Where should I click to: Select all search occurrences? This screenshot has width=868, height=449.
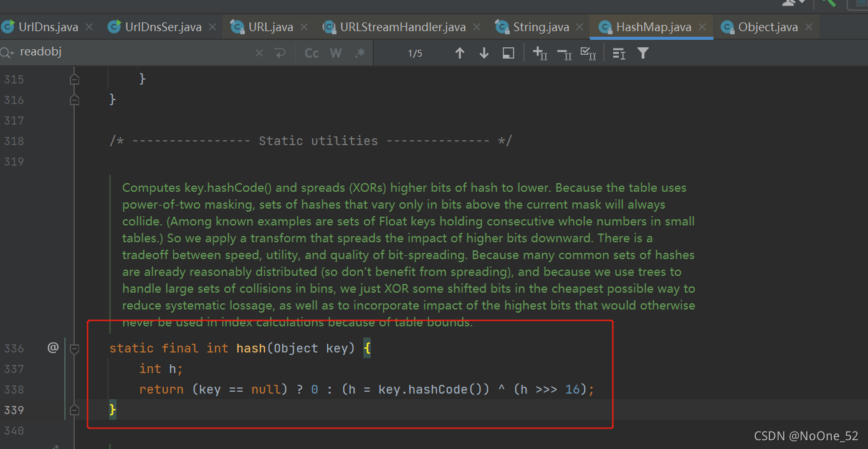(588, 54)
